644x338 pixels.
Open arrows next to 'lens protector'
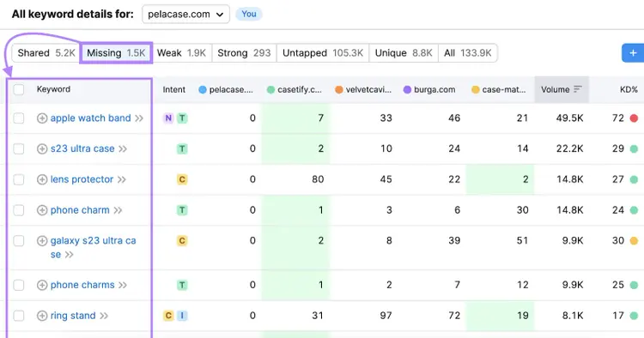pos(122,179)
